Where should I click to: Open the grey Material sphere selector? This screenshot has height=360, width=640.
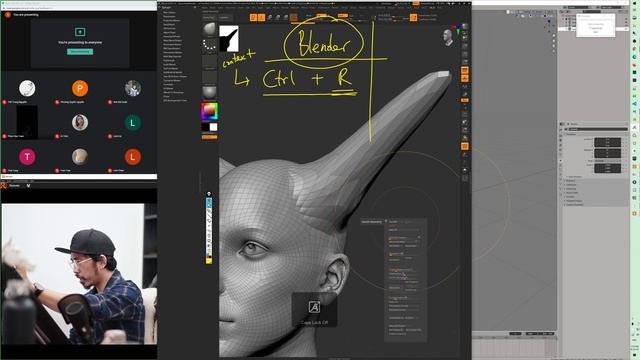[209, 93]
